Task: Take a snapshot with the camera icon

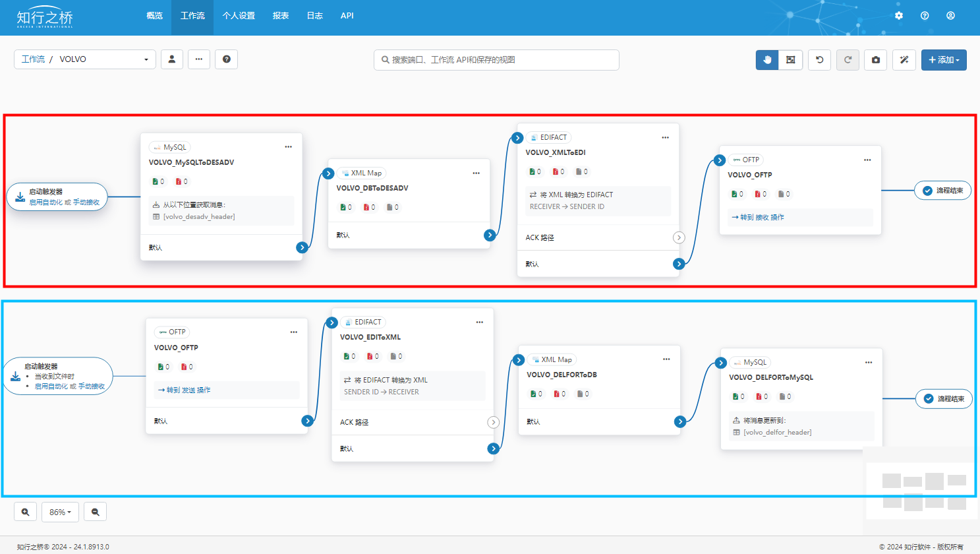Action: point(876,60)
